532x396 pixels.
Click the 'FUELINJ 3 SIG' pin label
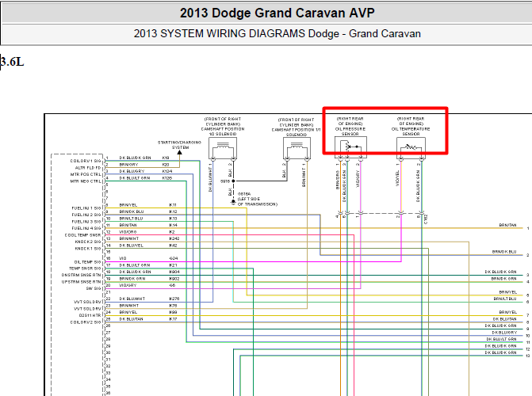86,222
